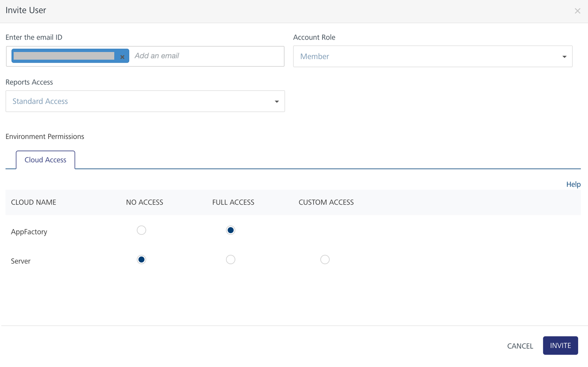The width and height of the screenshot is (588, 367).
Task: Click the Help link
Action: (574, 184)
